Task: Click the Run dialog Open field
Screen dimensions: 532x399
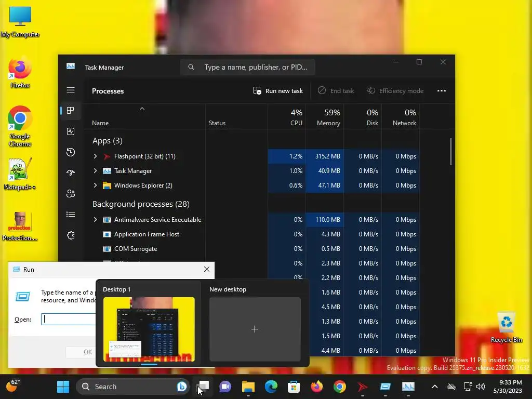Action: [69, 319]
